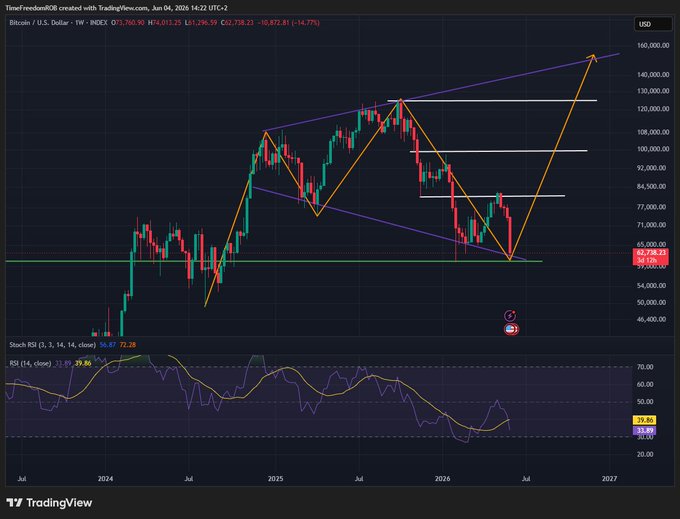Viewport: 680px width, 519px height.
Task: Click the 160,000.00 price axis label
Action: click(x=653, y=45)
